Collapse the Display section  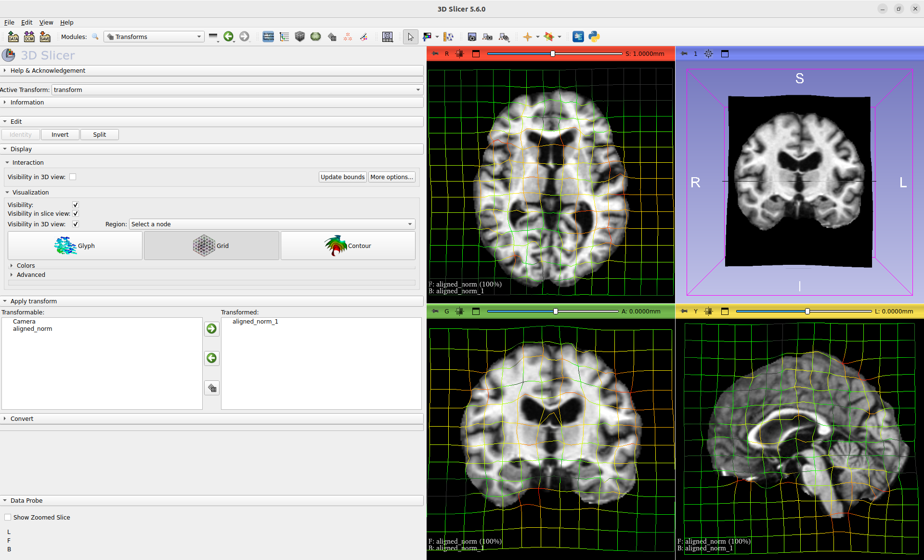tap(211, 149)
